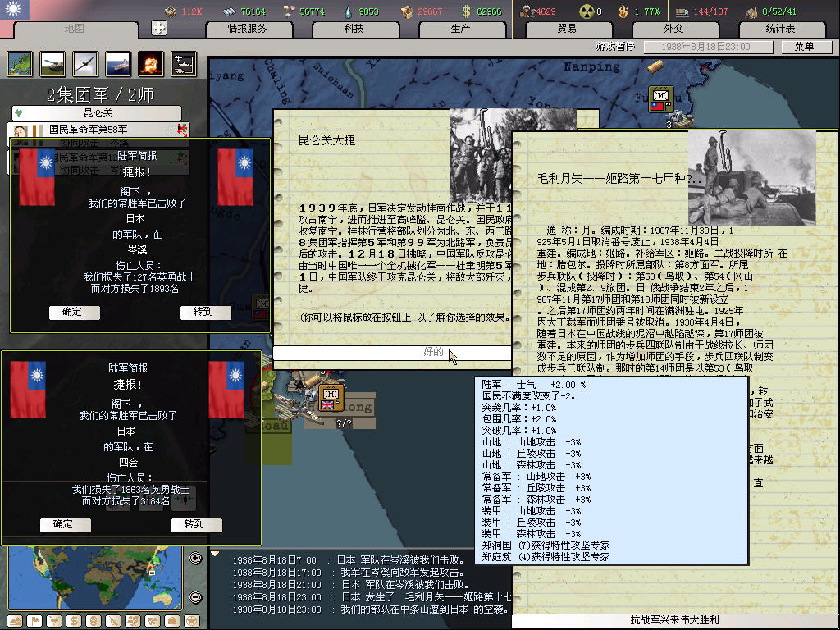
Task: Expand the message log with the triangle arrow
Action: pos(215,554)
